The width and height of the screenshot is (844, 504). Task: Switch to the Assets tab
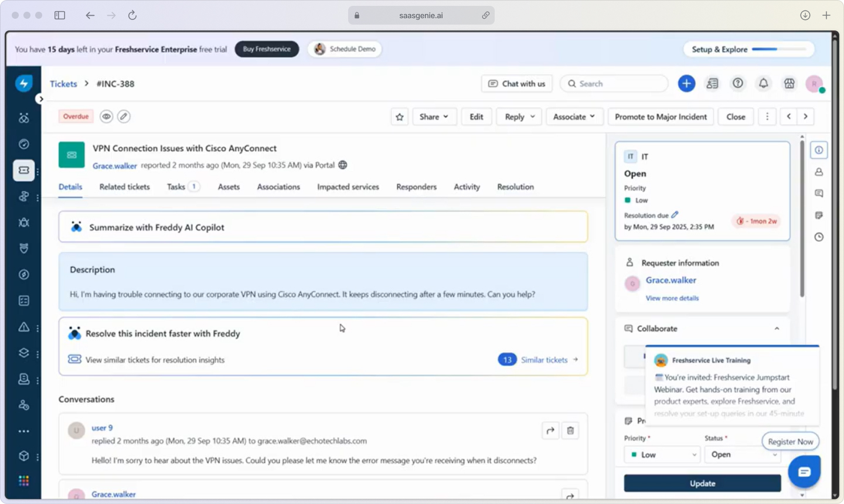click(229, 187)
